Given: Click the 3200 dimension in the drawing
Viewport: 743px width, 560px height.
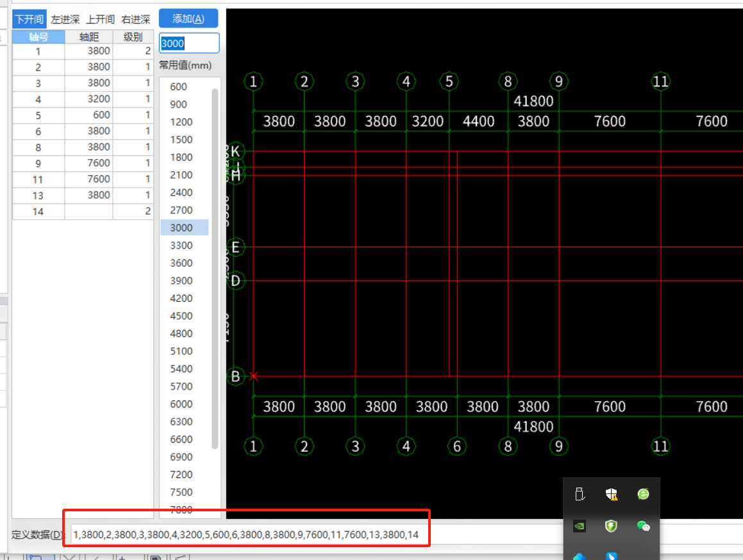Looking at the screenshot, I should pos(428,122).
